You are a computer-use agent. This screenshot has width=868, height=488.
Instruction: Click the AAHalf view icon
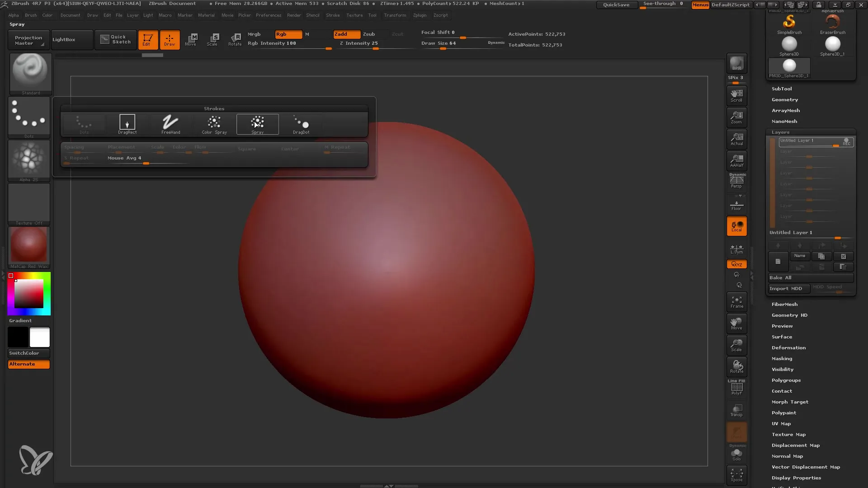[736, 161]
